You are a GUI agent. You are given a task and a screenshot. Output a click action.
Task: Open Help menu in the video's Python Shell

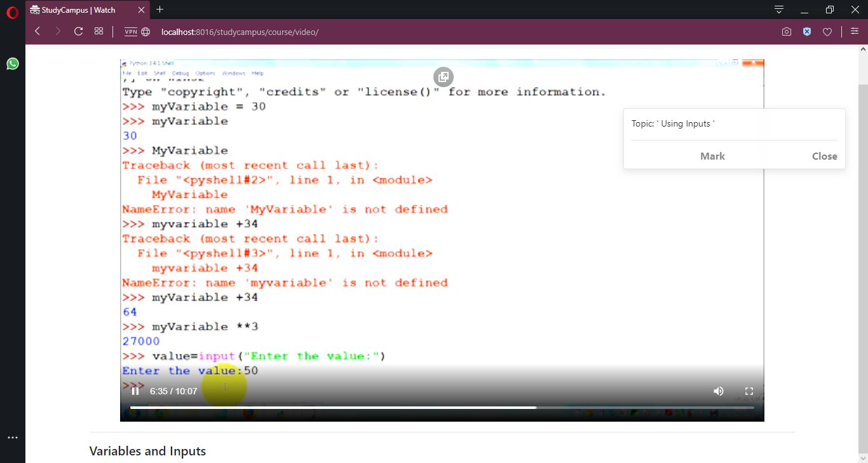pos(257,73)
